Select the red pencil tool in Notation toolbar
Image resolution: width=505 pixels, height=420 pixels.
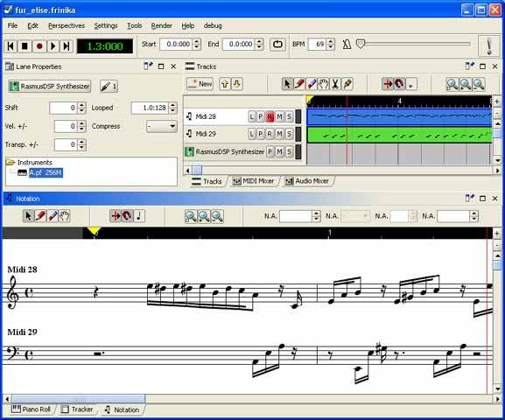click(x=40, y=216)
